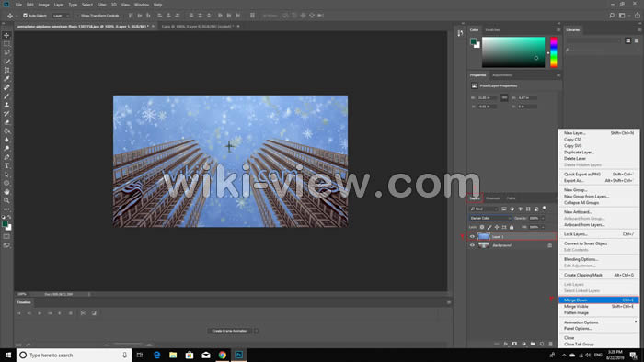Toggle the Auto-Select checkbox

pos(25,16)
